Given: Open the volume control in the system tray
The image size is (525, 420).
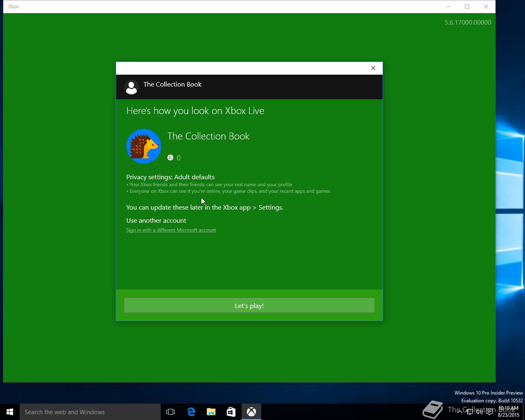Looking at the screenshot, I should tap(479, 412).
